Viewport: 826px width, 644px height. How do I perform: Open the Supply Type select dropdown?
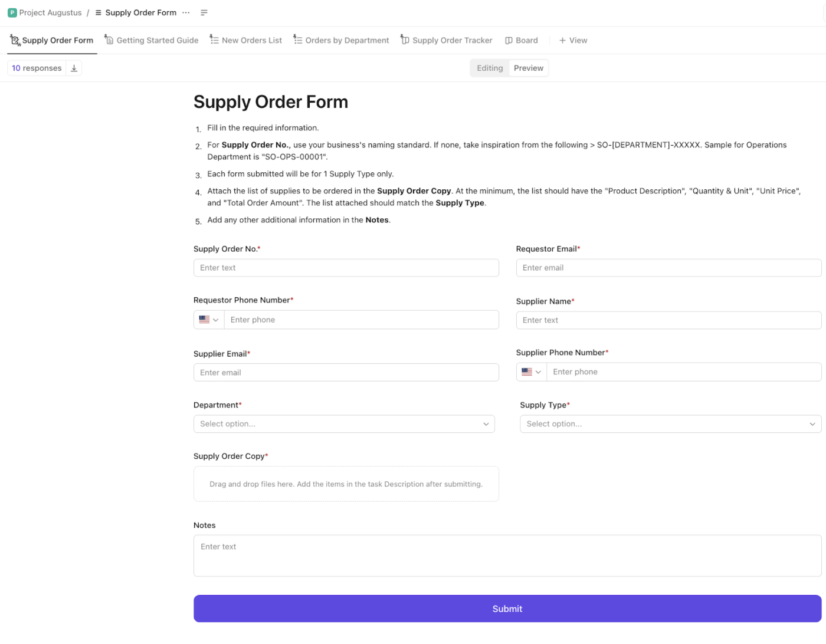[670, 423]
